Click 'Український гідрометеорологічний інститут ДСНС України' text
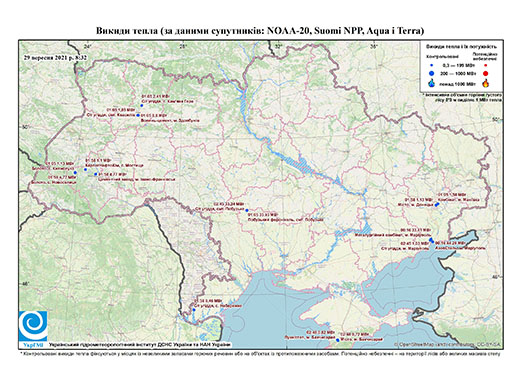Viewport: 520px width, 368px height. coord(140,345)
